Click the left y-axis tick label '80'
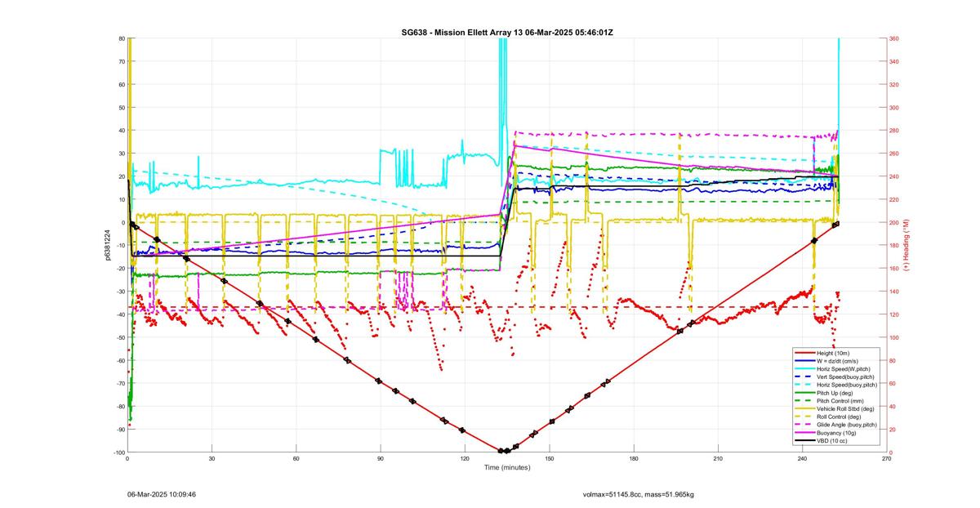The width and height of the screenshot is (980, 508). tap(121, 38)
